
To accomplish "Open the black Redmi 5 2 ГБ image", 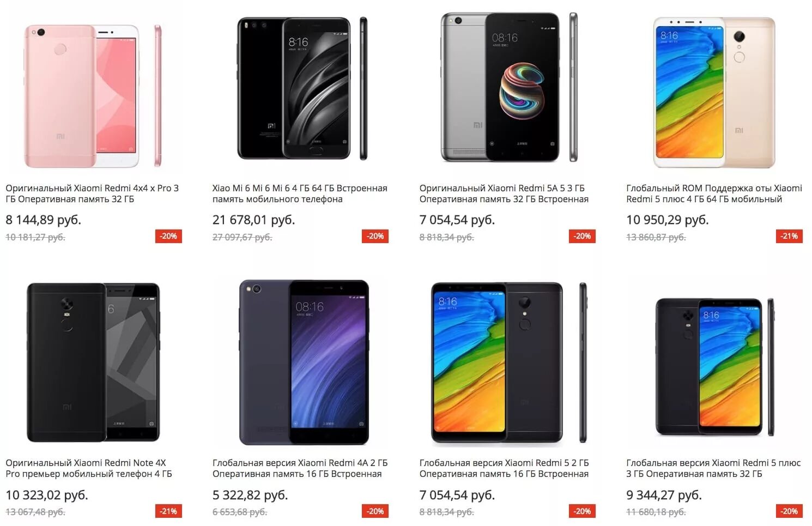I will [x=508, y=362].
